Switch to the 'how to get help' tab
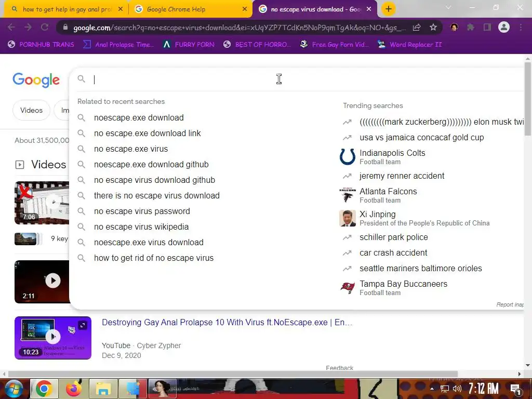This screenshot has height=399, width=532. tap(66, 9)
